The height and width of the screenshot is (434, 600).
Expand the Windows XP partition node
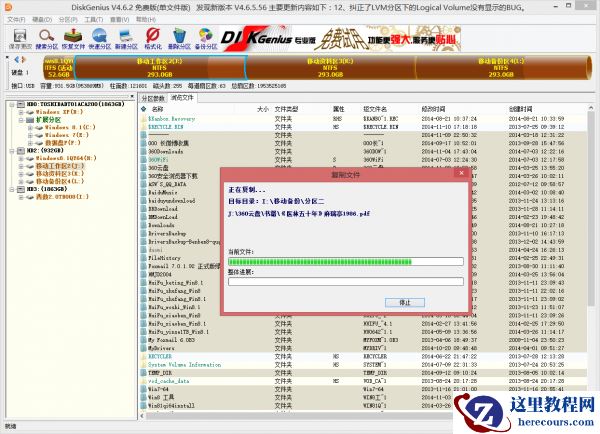21,112
